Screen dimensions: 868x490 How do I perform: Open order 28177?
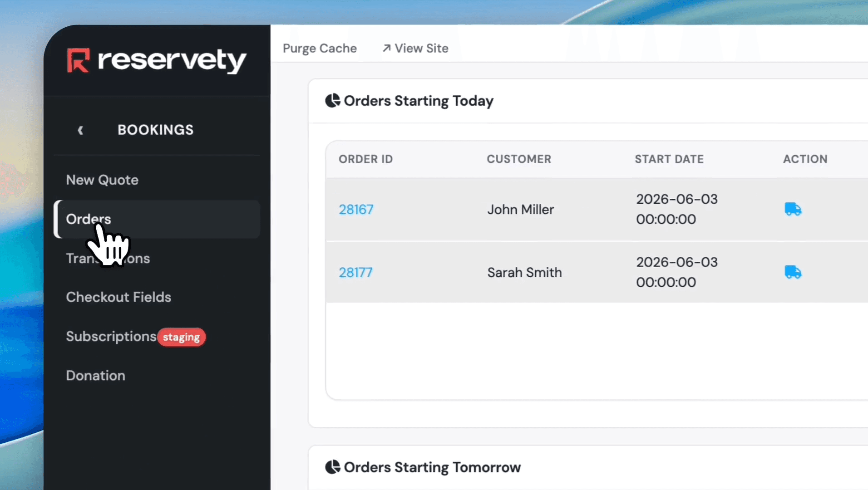355,273
